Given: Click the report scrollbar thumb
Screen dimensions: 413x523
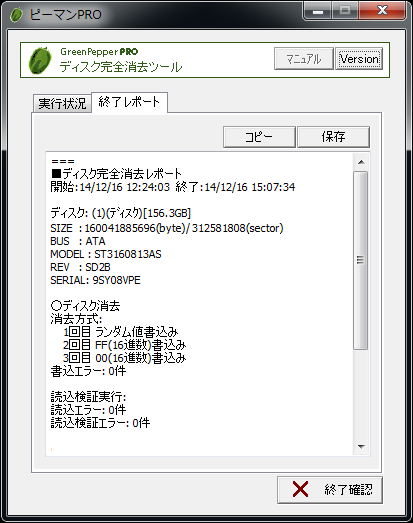Looking at the screenshot, I should (x=361, y=260).
